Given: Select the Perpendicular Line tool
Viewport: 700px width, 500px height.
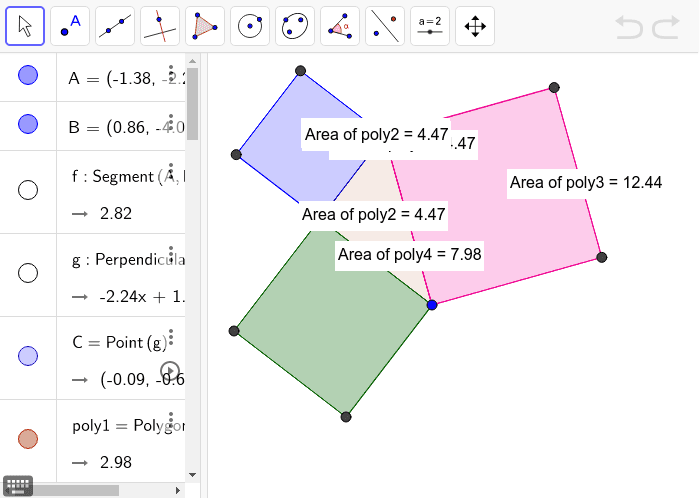Looking at the screenshot, I should pyautogui.click(x=160, y=26).
